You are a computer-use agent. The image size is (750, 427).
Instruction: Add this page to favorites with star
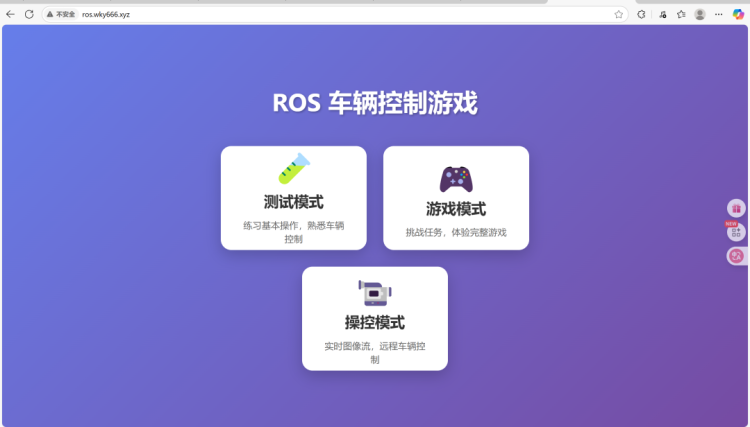point(619,14)
